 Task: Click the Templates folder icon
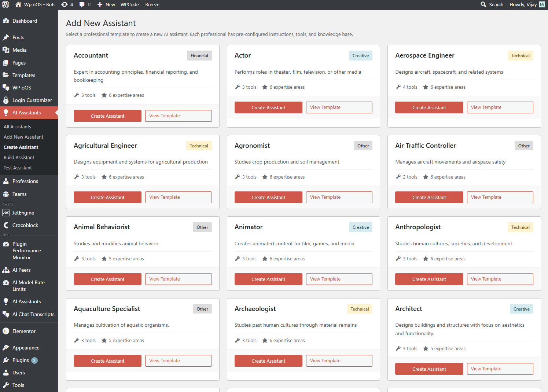click(6, 75)
